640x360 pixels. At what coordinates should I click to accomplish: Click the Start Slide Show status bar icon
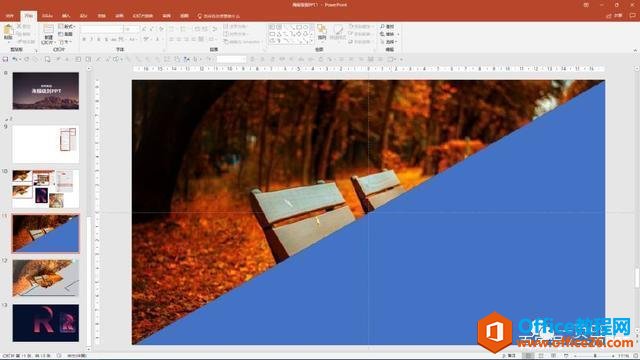(566, 356)
